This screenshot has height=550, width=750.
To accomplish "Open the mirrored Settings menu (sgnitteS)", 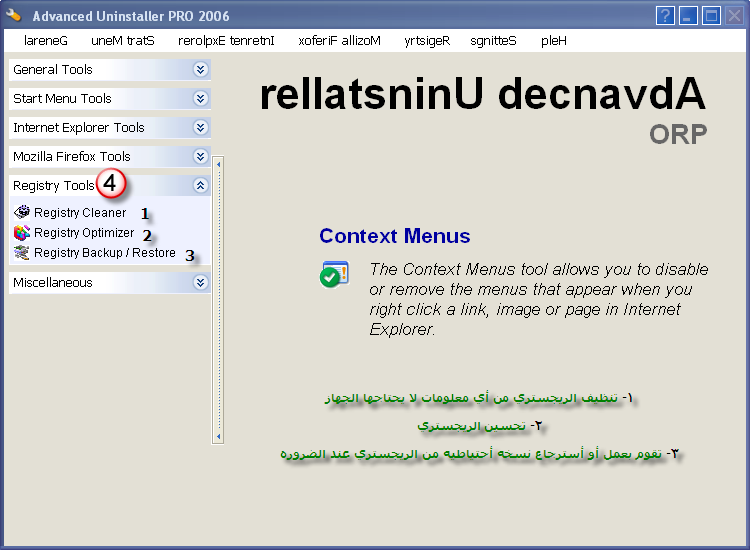I will (x=493, y=41).
